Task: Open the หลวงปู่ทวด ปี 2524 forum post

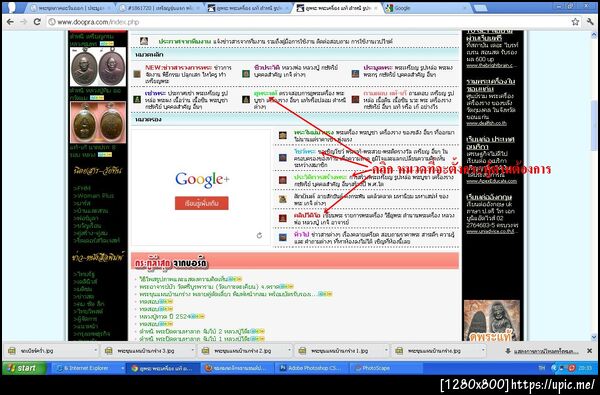Action: 165,316
